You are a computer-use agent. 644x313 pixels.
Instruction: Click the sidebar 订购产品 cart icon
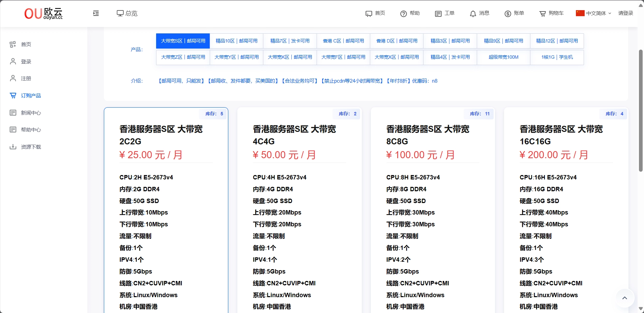pyautogui.click(x=13, y=95)
